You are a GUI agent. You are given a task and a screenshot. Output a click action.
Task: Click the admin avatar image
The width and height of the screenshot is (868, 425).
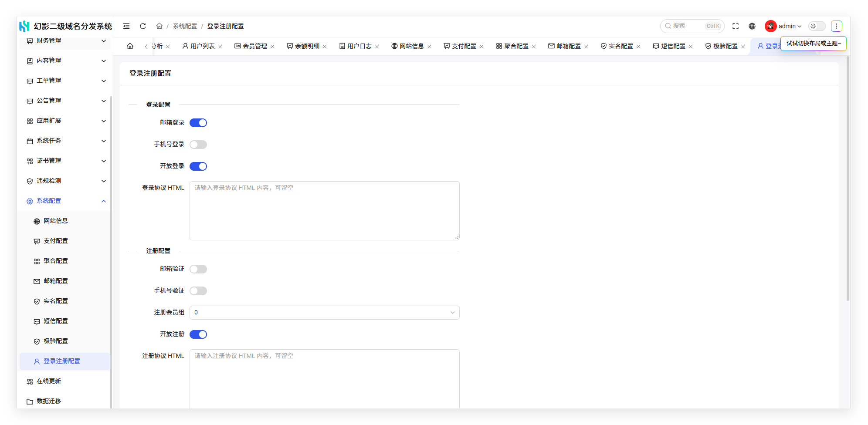[770, 26]
